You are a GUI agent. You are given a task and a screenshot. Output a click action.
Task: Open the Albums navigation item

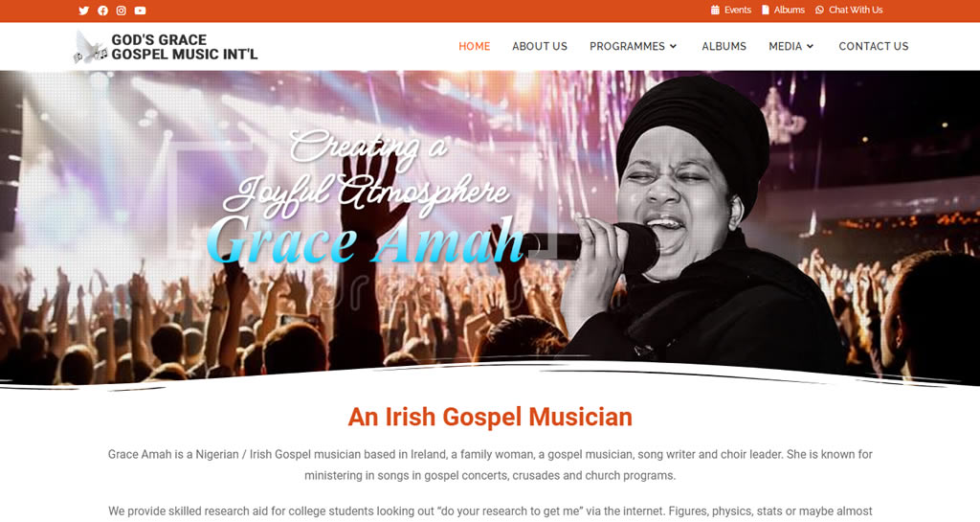tap(724, 46)
